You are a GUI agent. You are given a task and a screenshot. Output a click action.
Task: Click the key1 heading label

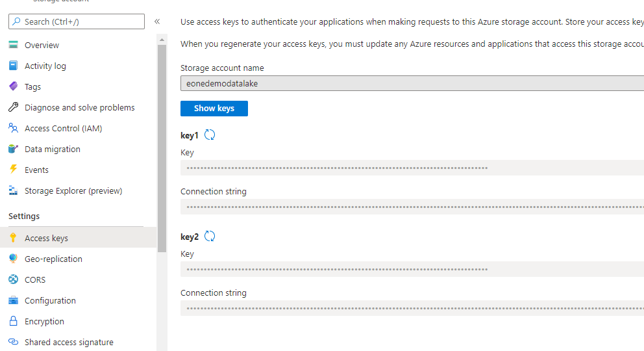190,135
